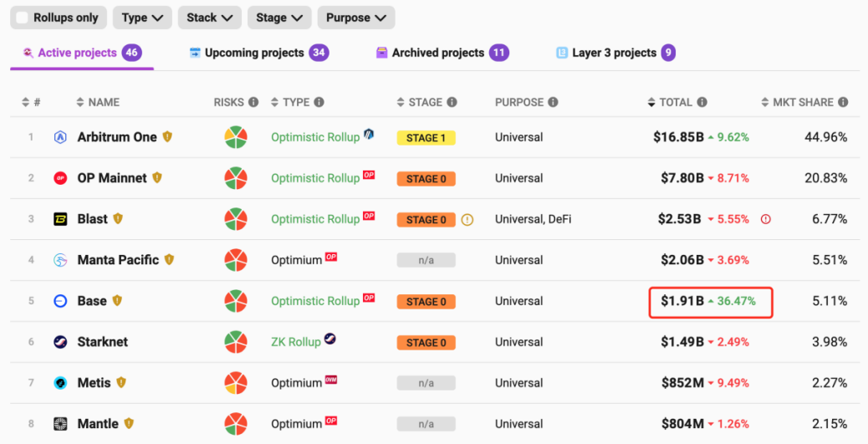Image resolution: width=868 pixels, height=444 pixels.
Task: Click the info icon next to TOTAL
Action: [702, 102]
